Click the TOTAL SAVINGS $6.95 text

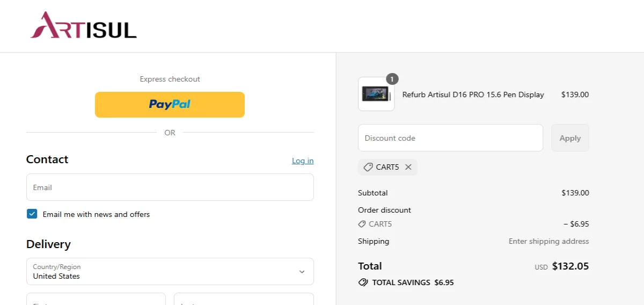tap(413, 282)
